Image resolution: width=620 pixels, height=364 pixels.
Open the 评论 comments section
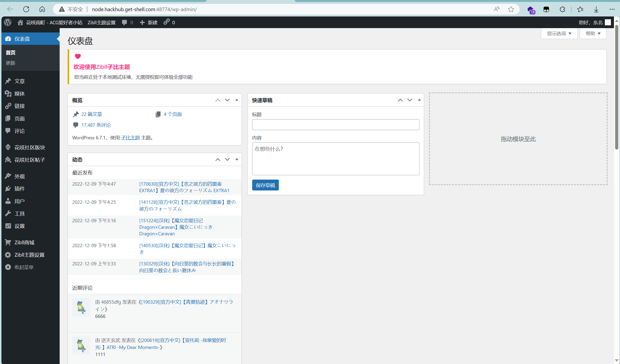[19, 131]
